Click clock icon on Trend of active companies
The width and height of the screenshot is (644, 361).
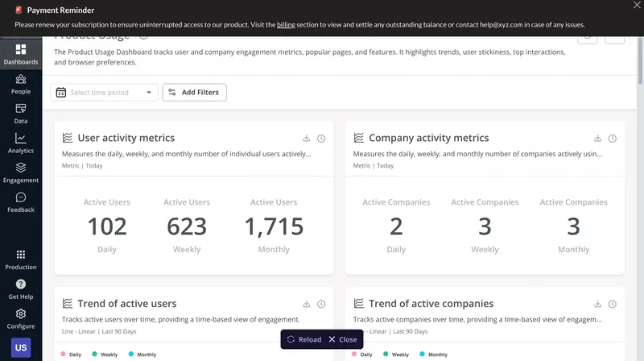613,304
